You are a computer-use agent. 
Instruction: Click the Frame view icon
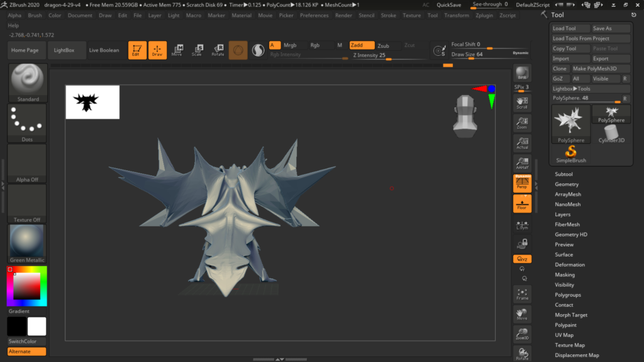tap(522, 294)
